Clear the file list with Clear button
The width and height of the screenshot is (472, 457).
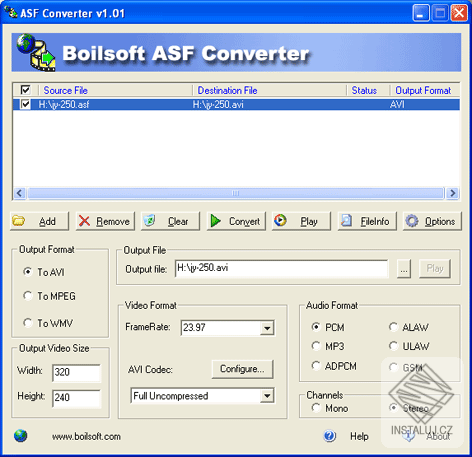[x=170, y=221]
